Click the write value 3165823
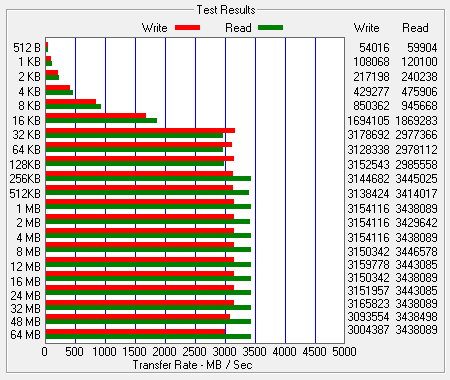 click(368, 304)
